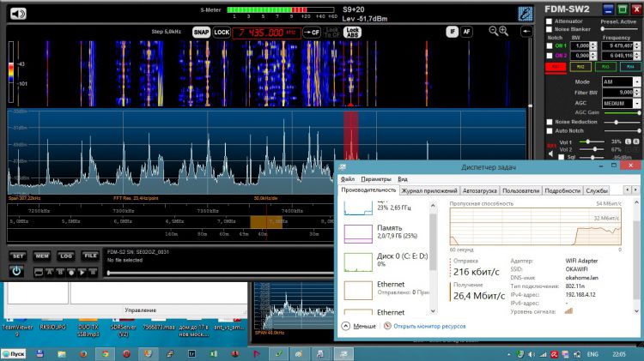Switch spectrum view to IF
This screenshot has width=644, height=361.
click(453, 31)
